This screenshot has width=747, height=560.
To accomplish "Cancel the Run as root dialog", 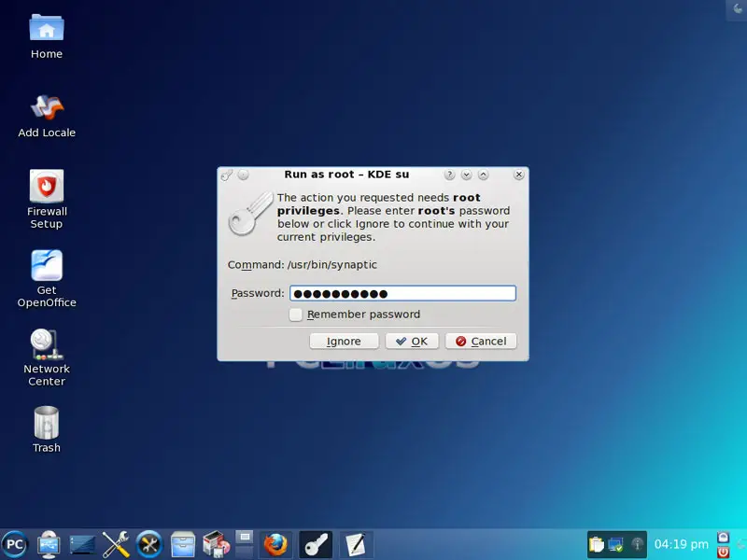I will (481, 342).
